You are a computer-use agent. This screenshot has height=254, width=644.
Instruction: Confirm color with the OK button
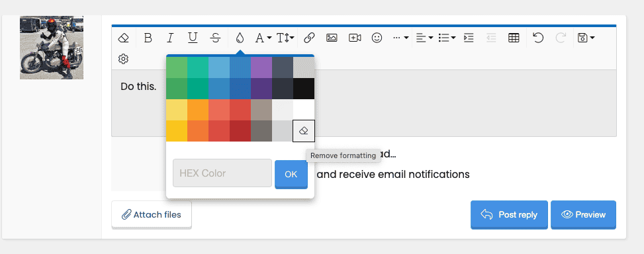point(291,175)
